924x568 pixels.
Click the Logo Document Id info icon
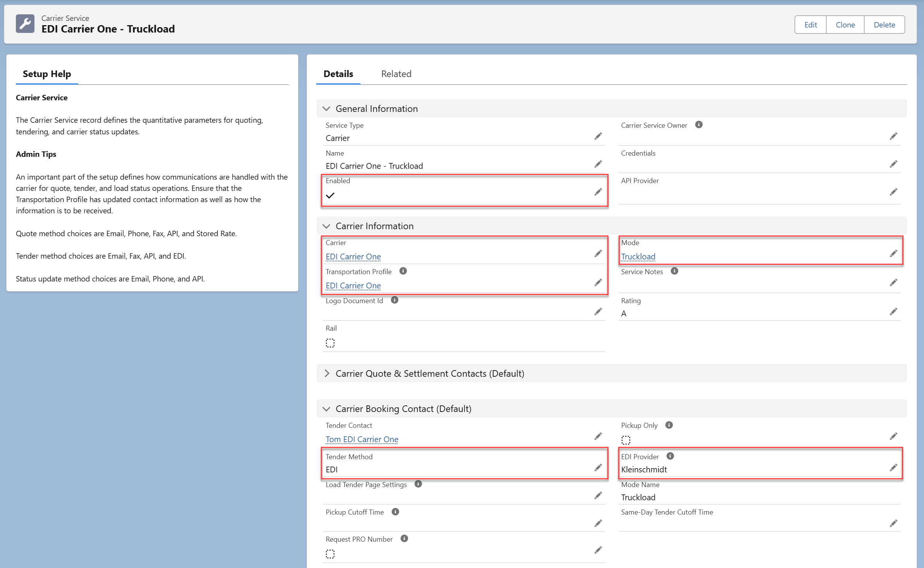[394, 300]
